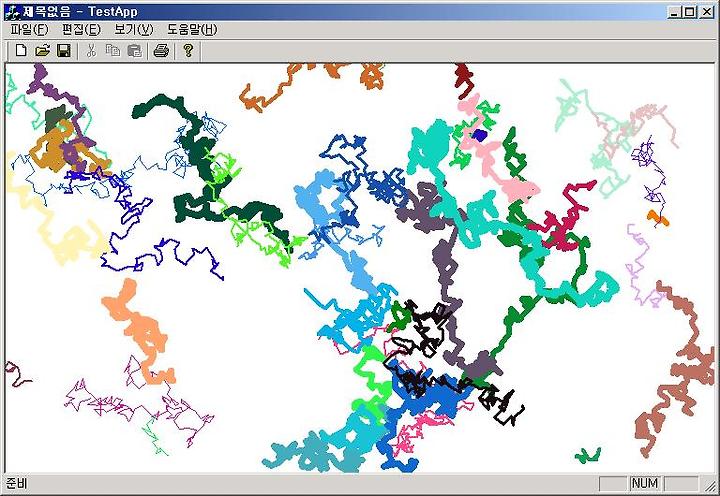Click the window resize grip corner
This screenshot has height=496, width=720.
click(x=710, y=485)
